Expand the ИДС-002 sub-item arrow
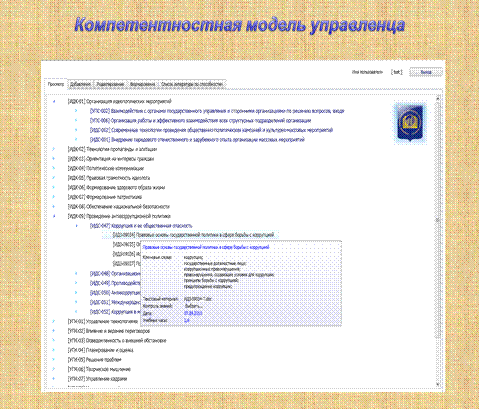The image size is (480, 410). [x=76, y=130]
